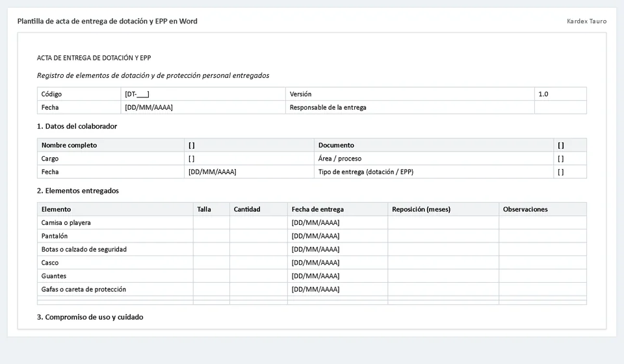Select the 'Observaciones' column header

543,209
